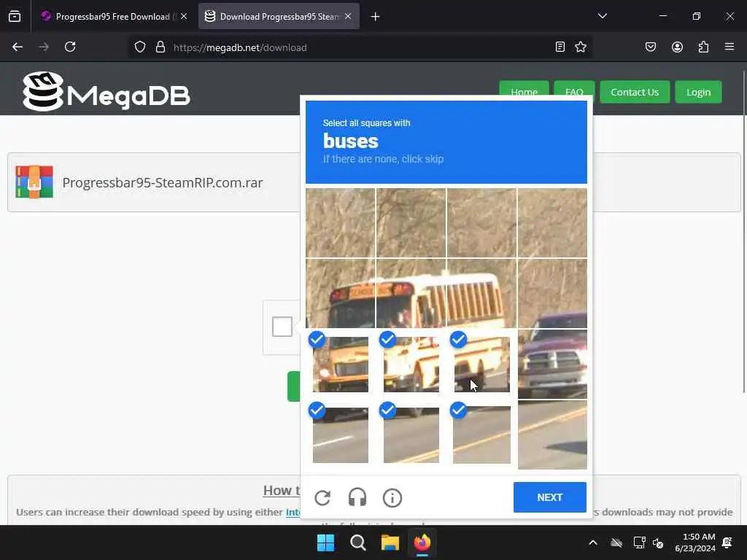Show hidden system tray icons
This screenshot has width=747, height=560.
pyautogui.click(x=593, y=542)
